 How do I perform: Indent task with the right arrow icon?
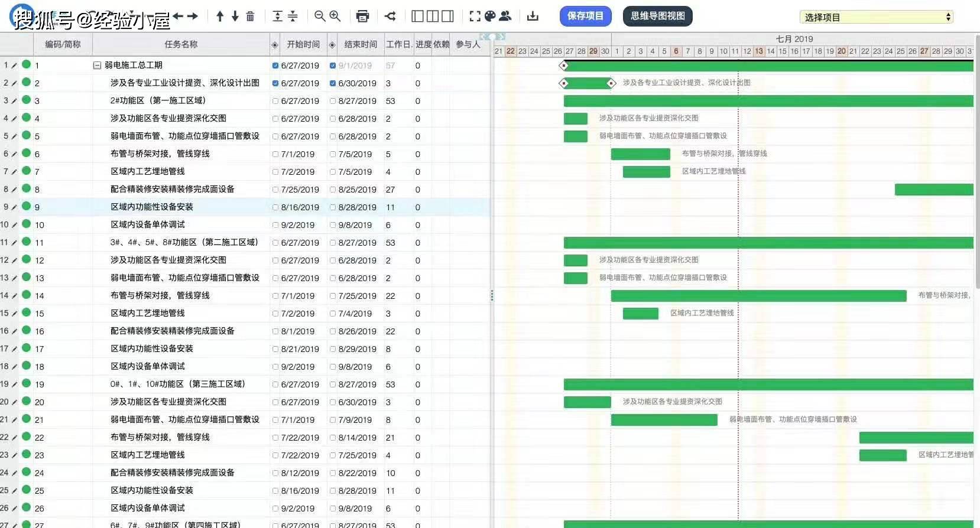[x=193, y=17]
